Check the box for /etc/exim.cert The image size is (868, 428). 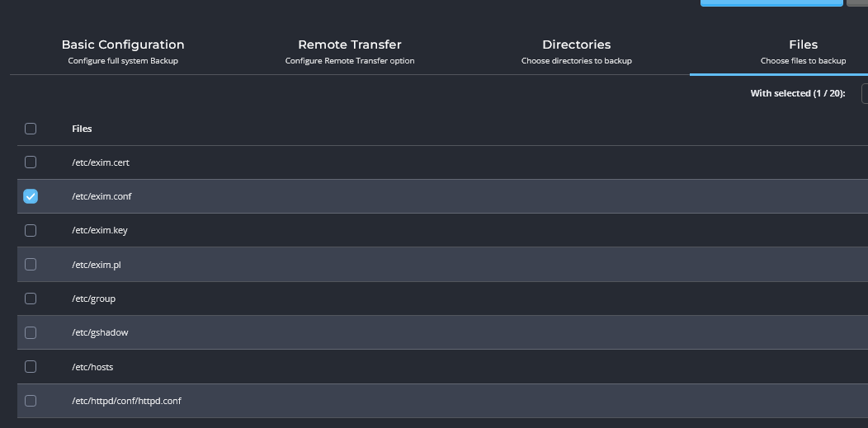click(31, 162)
